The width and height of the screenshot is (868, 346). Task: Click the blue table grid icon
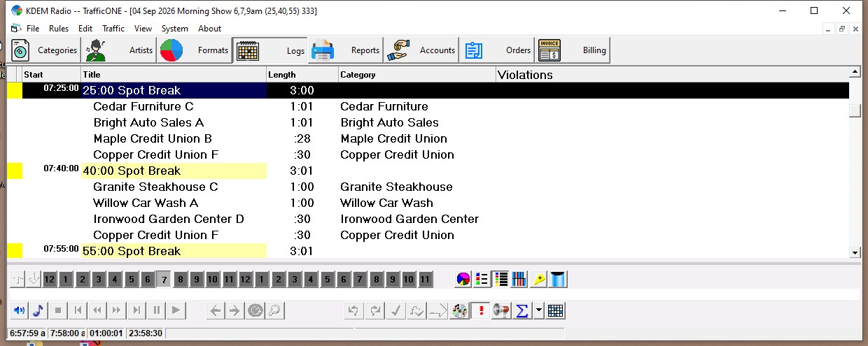pyautogui.click(x=556, y=310)
